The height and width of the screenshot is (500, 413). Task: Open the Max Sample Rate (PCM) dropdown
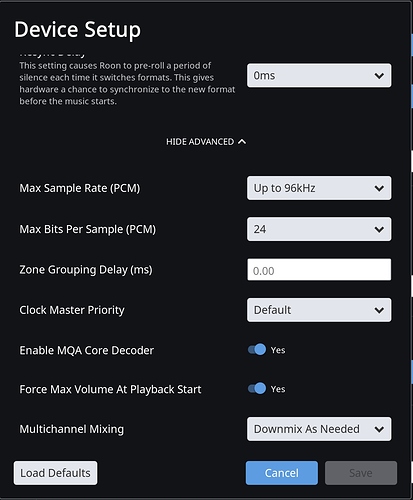pos(319,188)
